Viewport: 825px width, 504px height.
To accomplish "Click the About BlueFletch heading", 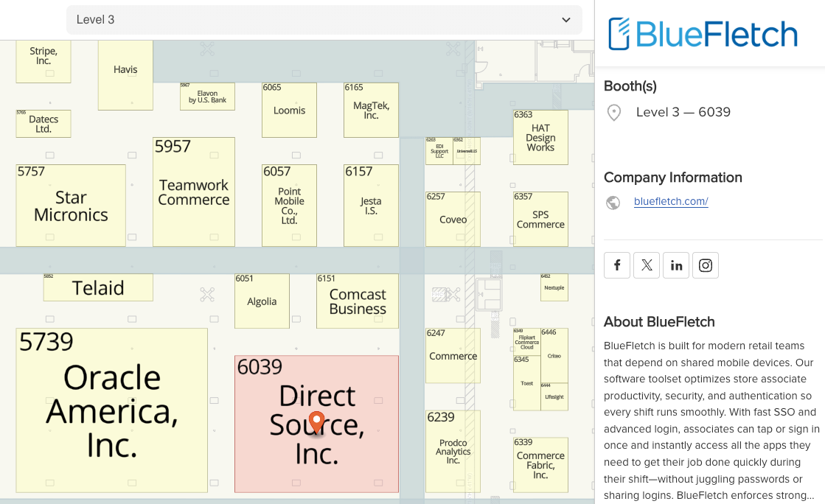I will pos(658,322).
